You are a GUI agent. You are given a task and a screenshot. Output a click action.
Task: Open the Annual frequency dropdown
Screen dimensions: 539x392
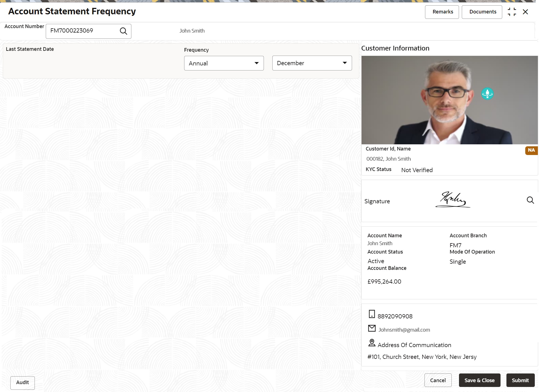[x=224, y=63]
